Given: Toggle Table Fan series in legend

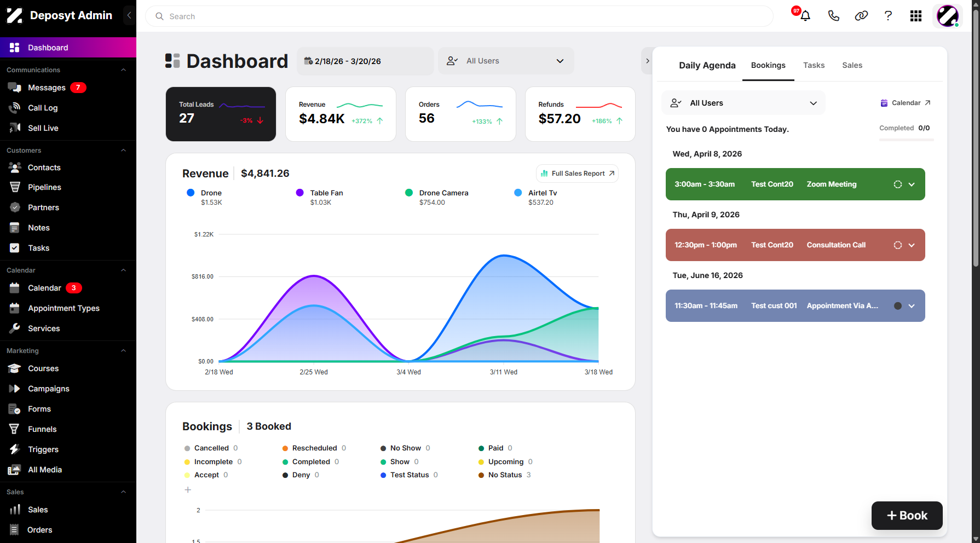Looking at the screenshot, I should coord(320,197).
